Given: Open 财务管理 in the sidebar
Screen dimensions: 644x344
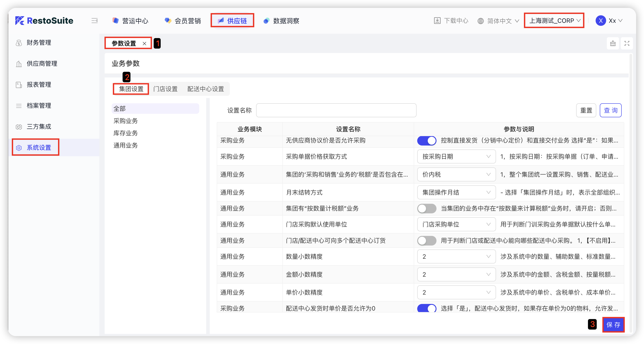Looking at the screenshot, I should pyautogui.click(x=39, y=43).
